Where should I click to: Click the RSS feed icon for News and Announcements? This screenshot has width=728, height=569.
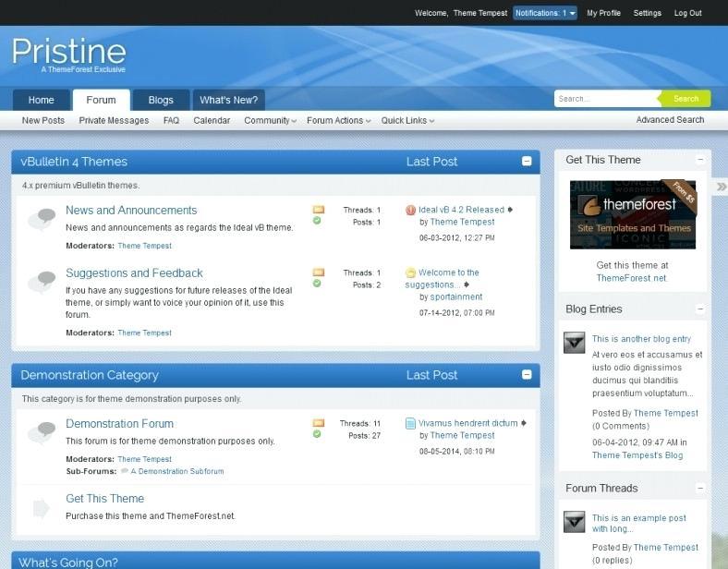click(318, 210)
